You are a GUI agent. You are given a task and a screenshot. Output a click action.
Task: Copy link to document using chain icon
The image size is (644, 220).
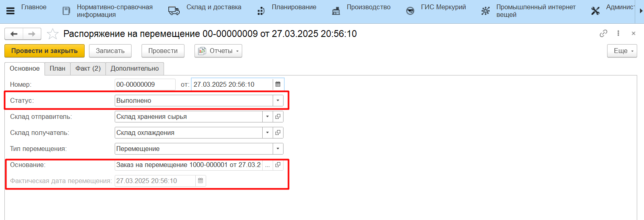(603, 33)
